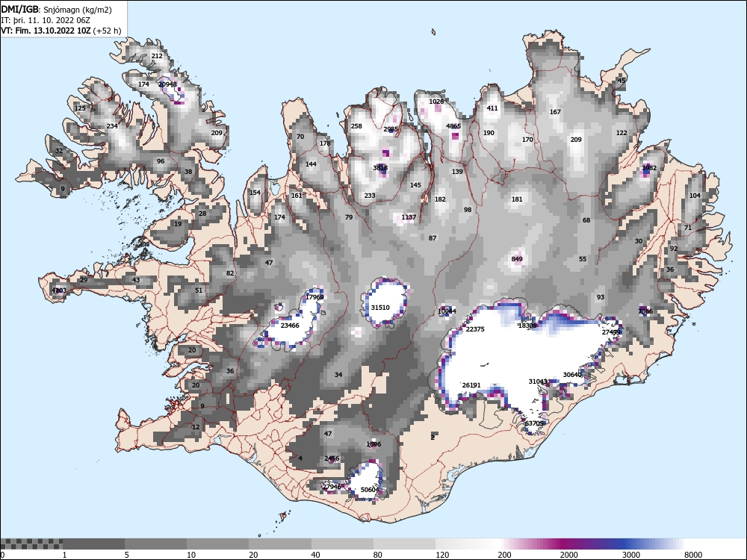The width and height of the screenshot is (747, 560).
Task: Click the snow value '28' on the map
Action: [202, 214]
